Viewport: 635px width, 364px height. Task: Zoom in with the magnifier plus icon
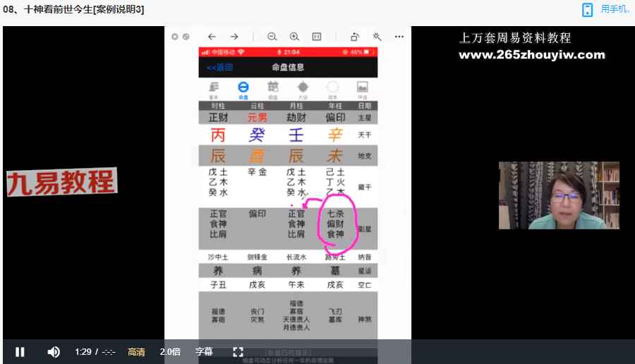(294, 37)
